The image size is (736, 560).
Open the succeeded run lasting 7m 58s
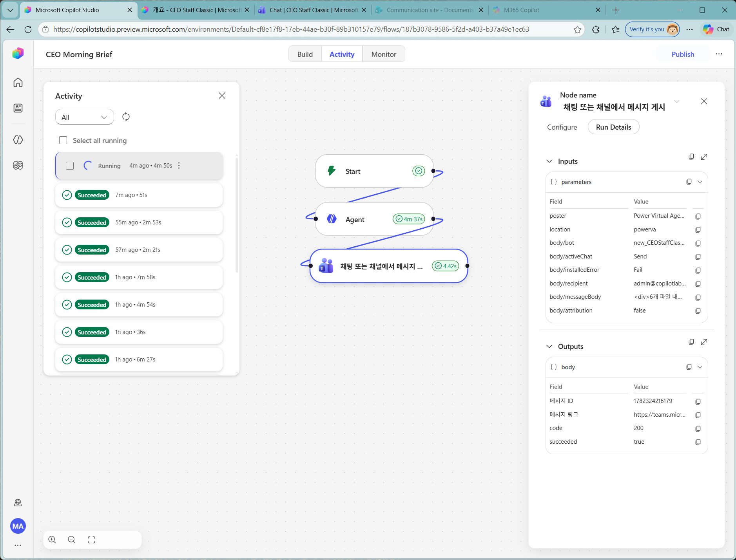click(139, 277)
